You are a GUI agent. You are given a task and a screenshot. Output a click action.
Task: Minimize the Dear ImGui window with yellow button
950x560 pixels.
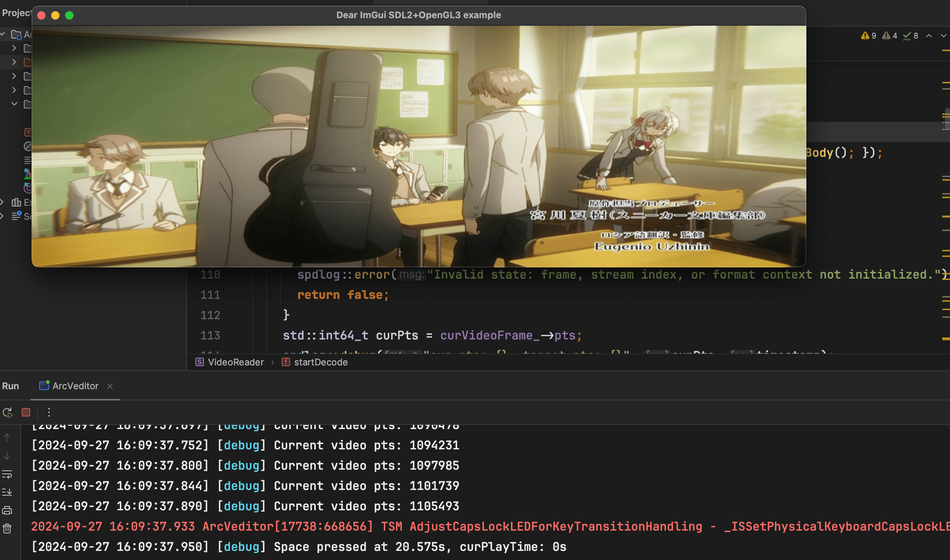click(x=55, y=15)
